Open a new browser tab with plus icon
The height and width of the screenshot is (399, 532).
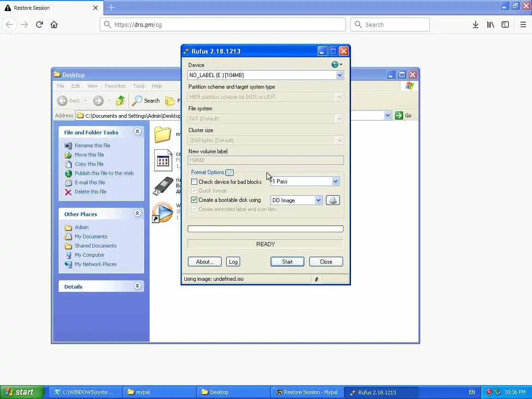tap(111, 7)
